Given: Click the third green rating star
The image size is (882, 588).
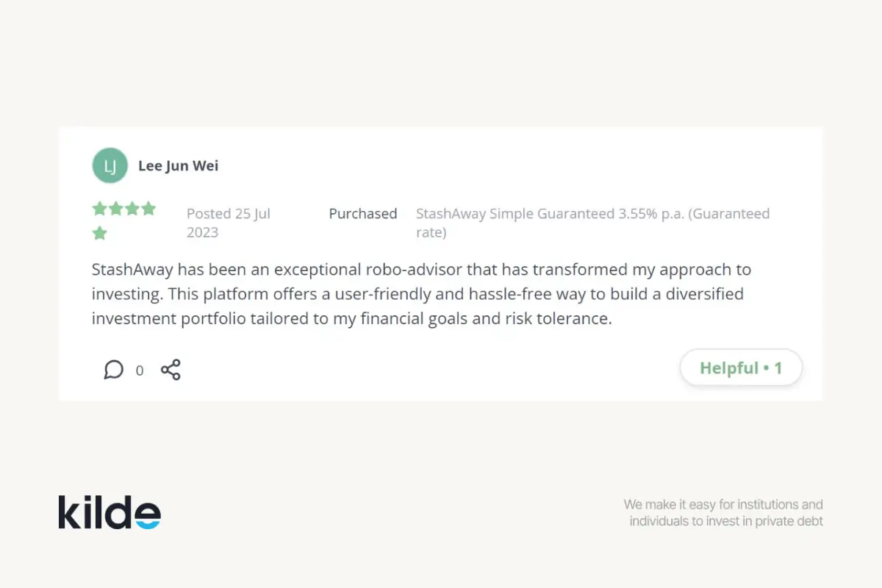Looking at the screenshot, I should [132, 209].
